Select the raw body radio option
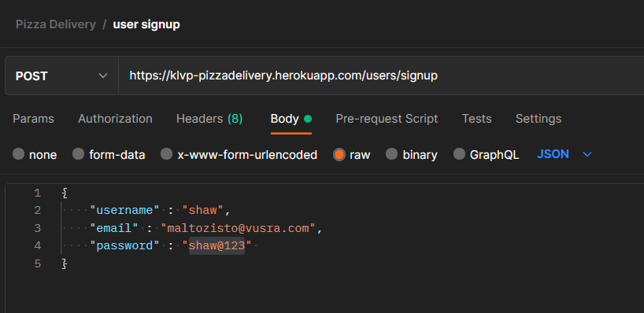The height and width of the screenshot is (313, 644). (x=339, y=154)
